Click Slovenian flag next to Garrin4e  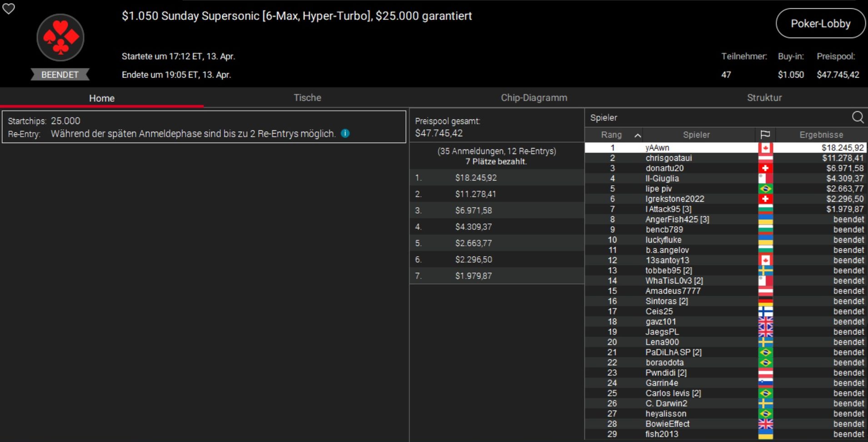point(765,383)
